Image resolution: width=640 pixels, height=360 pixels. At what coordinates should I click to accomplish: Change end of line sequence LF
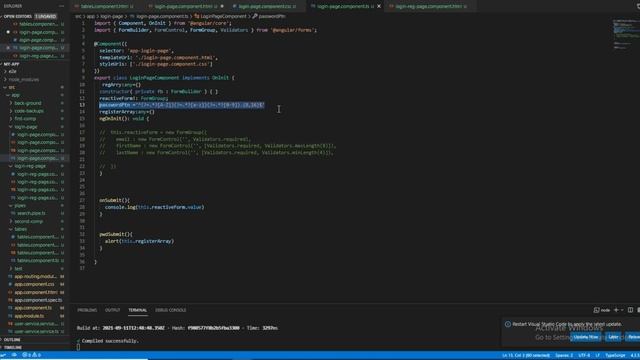click(598, 356)
